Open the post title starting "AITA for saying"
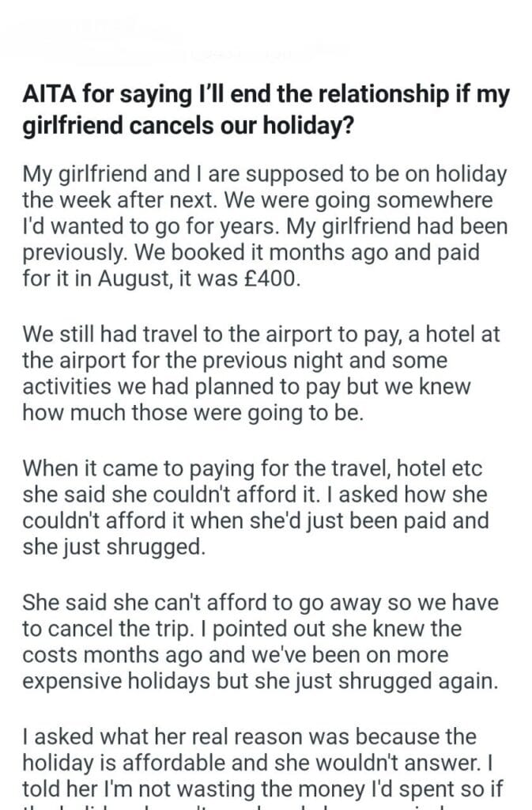The height and width of the screenshot is (810, 532). tap(266, 109)
